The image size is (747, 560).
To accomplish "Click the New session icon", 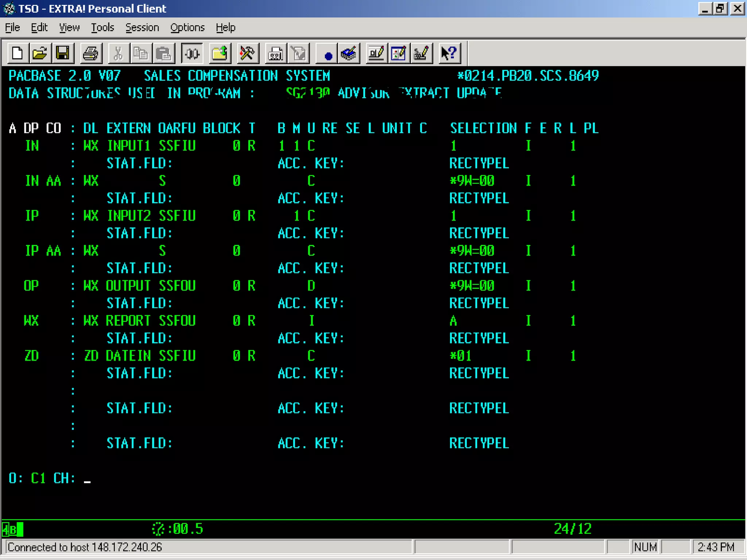I will [17, 54].
